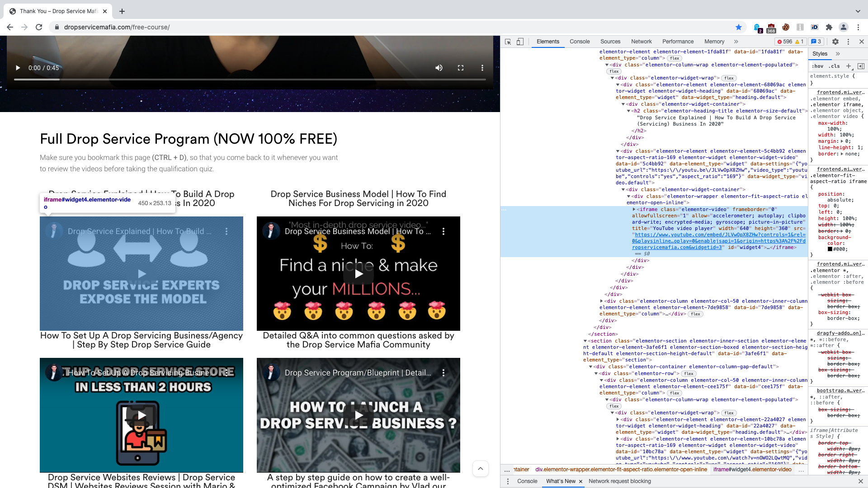Open a new browser tab

point(122,11)
